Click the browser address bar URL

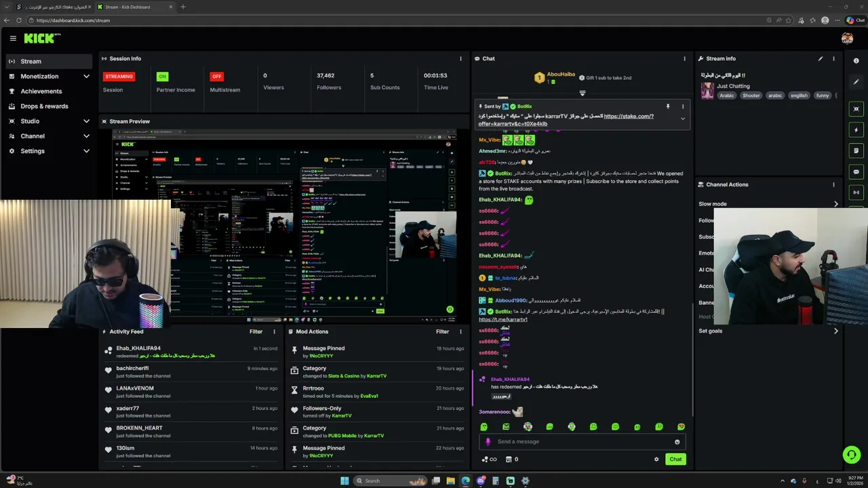tap(73, 20)
